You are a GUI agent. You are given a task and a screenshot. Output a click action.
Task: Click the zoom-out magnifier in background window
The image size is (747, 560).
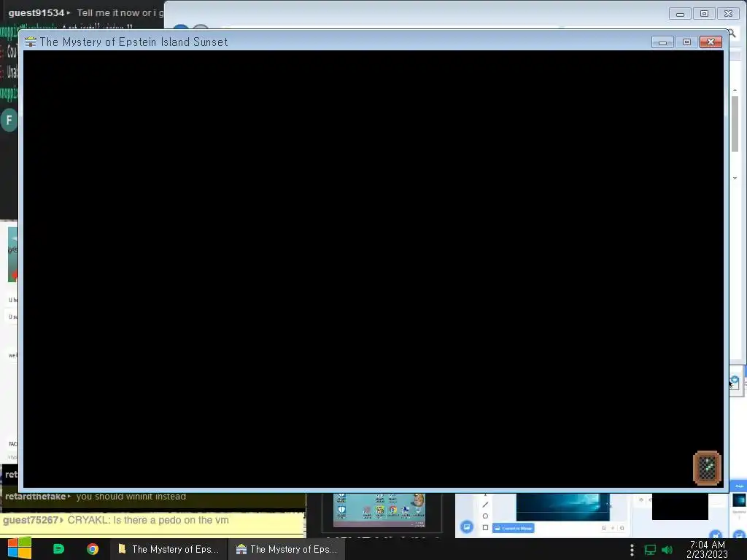pyautogui.click(x=603, y=528)
